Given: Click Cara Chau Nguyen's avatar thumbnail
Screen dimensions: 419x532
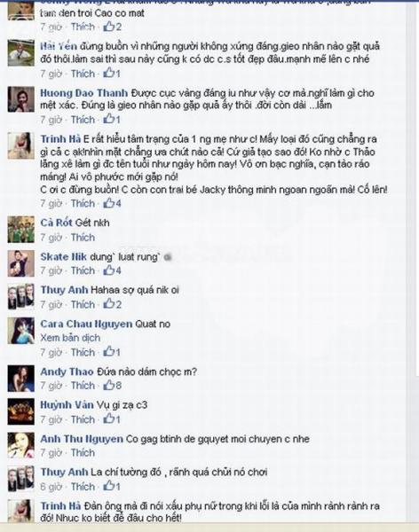Looking at the screenshot, I should [x=21, y=331].
